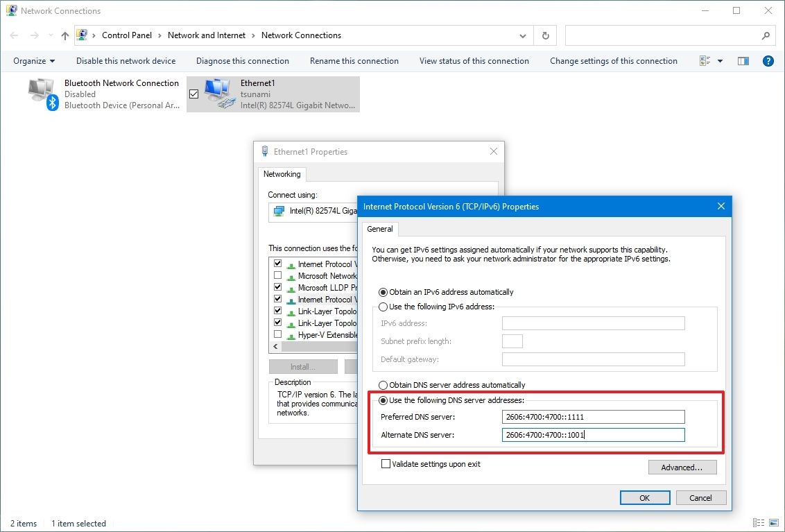This screenshot has height=532, width=785.
Task: Click the Network Connections icon in the address bar
Action: coord(83,35)
